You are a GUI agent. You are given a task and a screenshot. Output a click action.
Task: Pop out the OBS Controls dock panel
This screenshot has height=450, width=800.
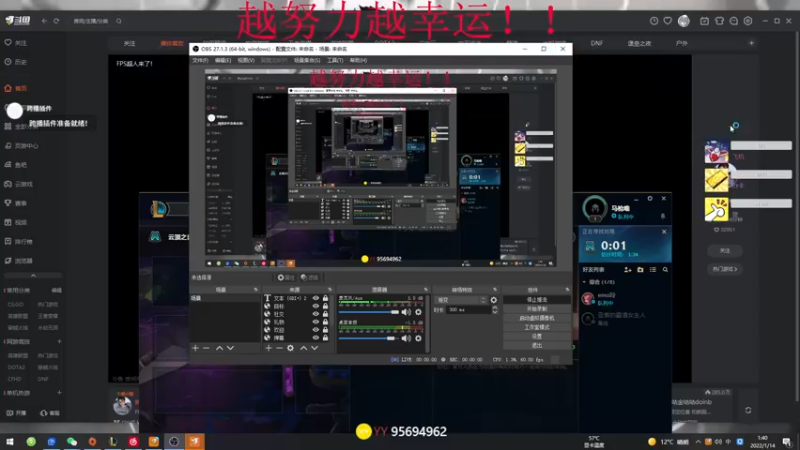(x=567, y=289)
